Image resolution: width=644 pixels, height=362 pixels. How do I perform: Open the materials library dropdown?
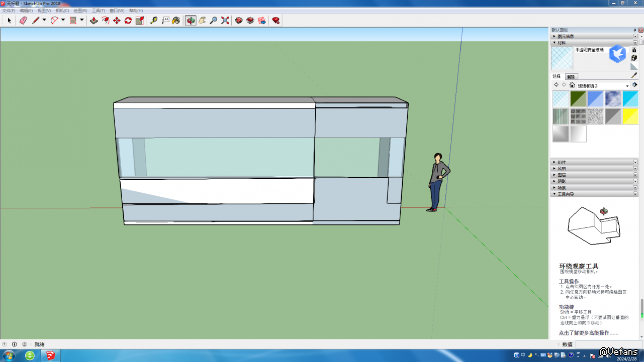tap(627, 86)
